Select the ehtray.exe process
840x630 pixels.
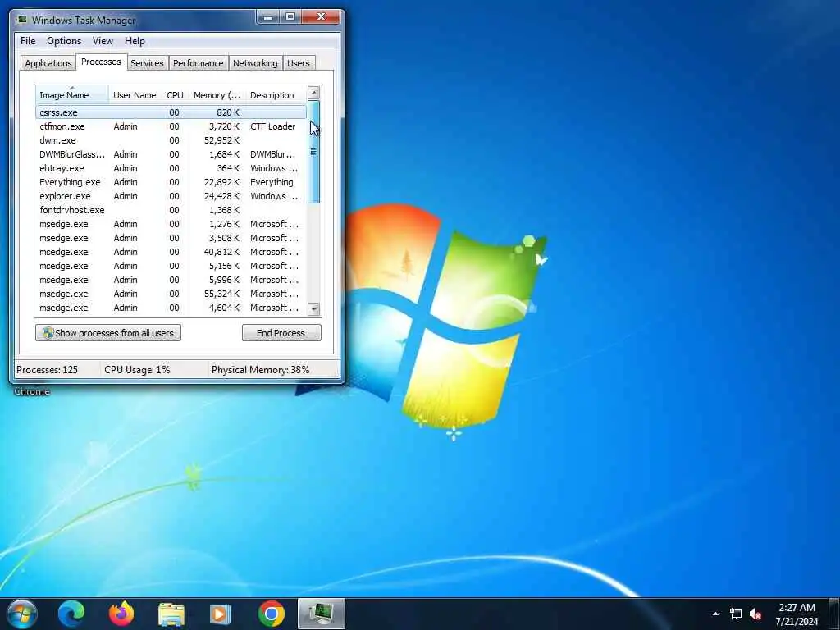171,168
